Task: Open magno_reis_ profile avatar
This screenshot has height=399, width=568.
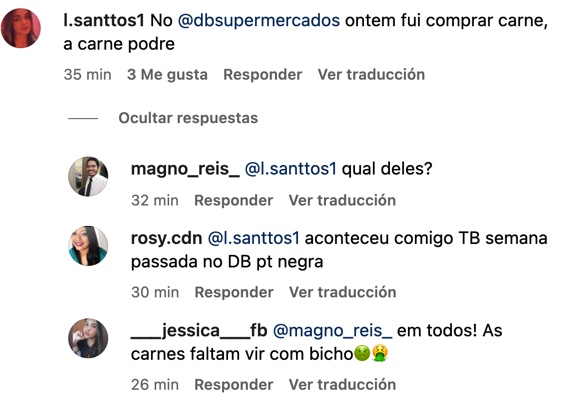Action: [88, 176]
